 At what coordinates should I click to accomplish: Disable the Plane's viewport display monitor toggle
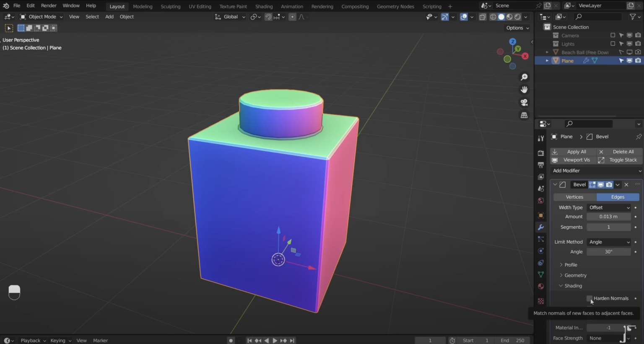(x=629, y=60)
